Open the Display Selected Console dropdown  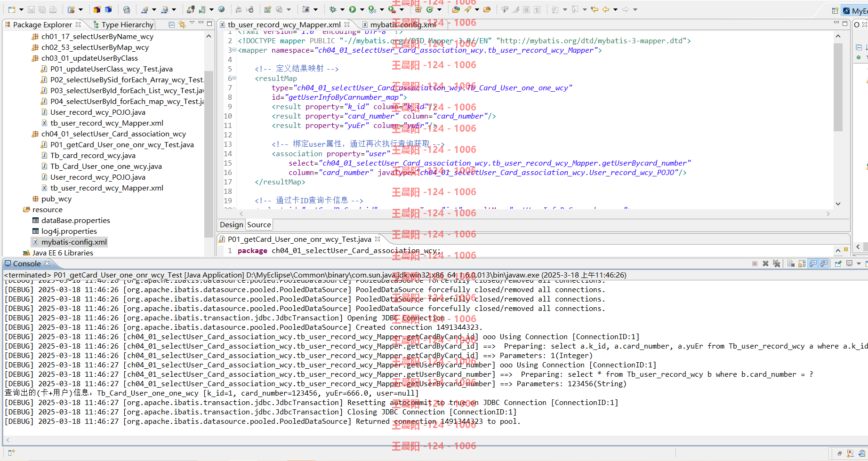click(859, 263)
